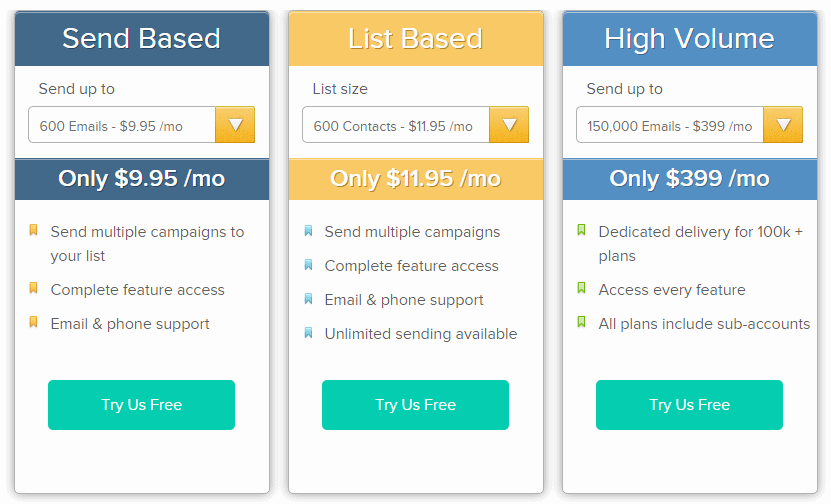This screenshot has height=504, width=831.
Task: Click the bookmark icon beside Send Based 'Complete feature access'
Action: coord(33,288)
